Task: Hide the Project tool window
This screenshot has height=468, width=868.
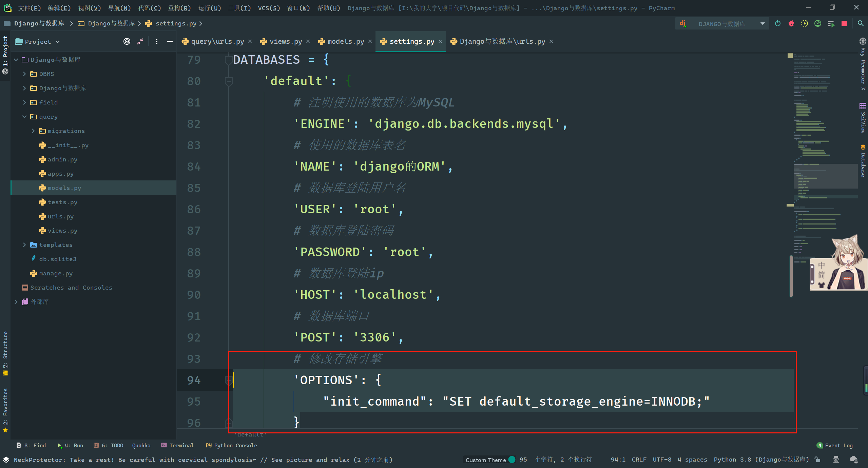Action: (x=170, y=41)
